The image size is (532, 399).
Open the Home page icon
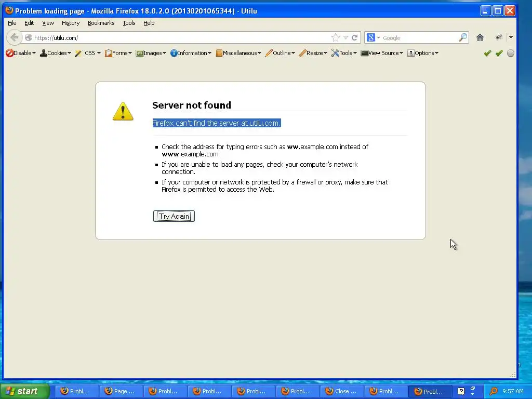click(x=480, y=37)
